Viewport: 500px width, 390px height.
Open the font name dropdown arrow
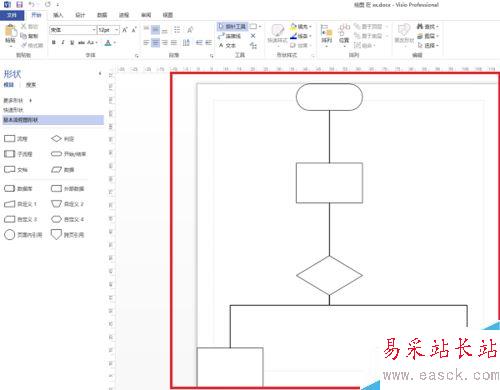[94, 30]
